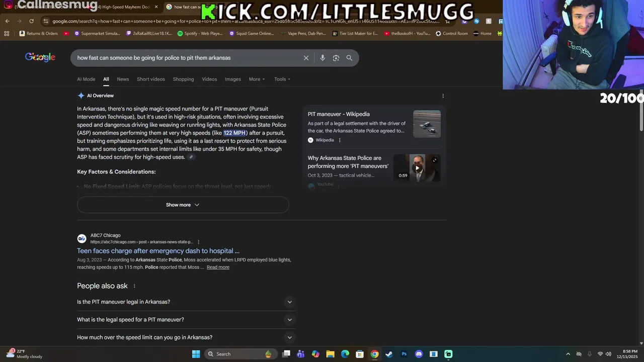Click the Wikipedia PIT maneuver thumbnail image
This screenshot has height=362, width=644.
pyautogui.click(x=427, y=124)
